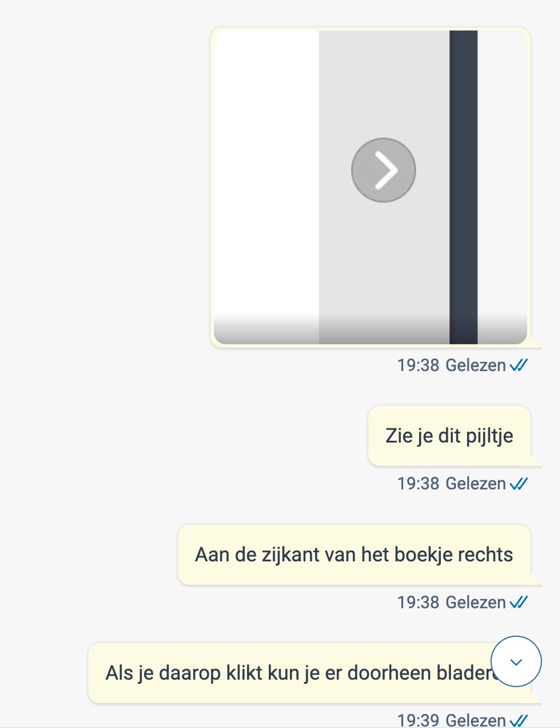Click 'Gelezen' status next to 19:39
The width and height of the screenshot is (560, 728).
coord(476,720)
